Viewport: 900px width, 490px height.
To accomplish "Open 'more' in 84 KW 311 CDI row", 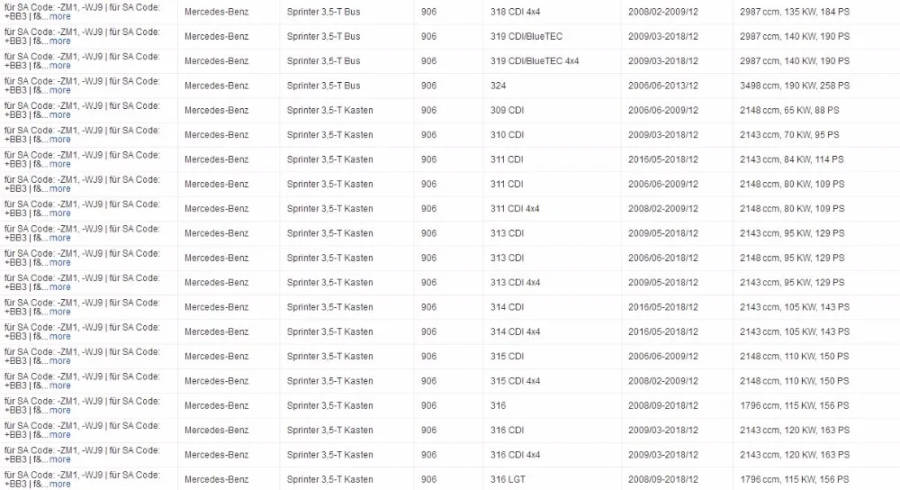I will pyautogui.click(x=59, y=164).
